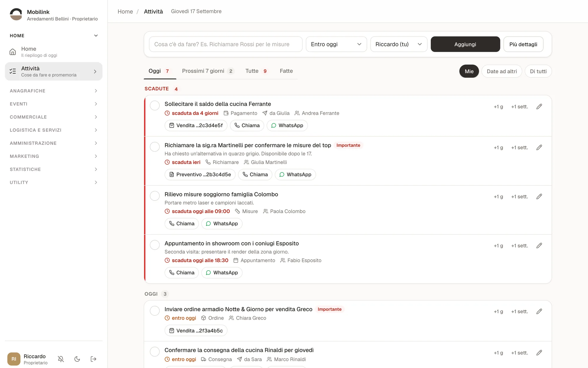Filter tasks to Di tutti
The image size is (588, 368).
pyautogui.click(x=538, y=71)
